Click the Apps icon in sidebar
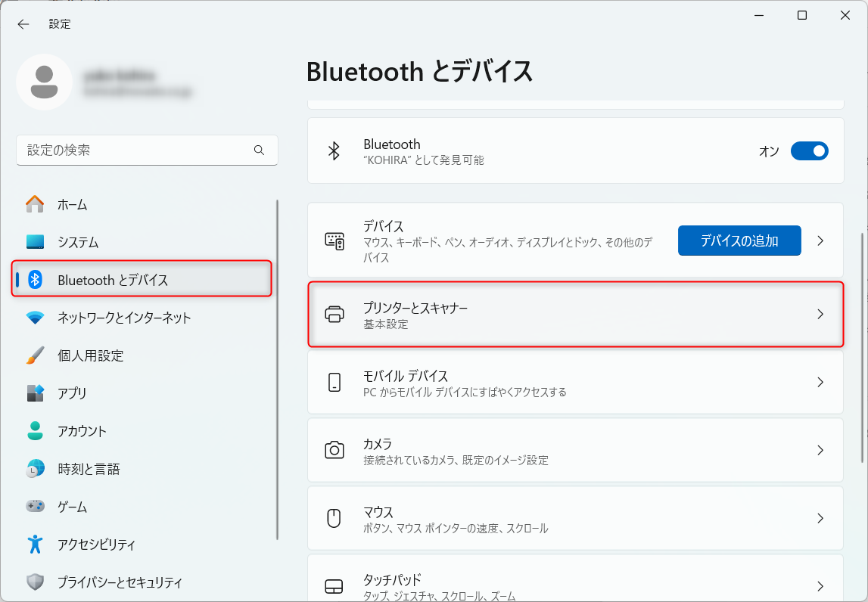 pyautogui.click(x=35, y=393)
